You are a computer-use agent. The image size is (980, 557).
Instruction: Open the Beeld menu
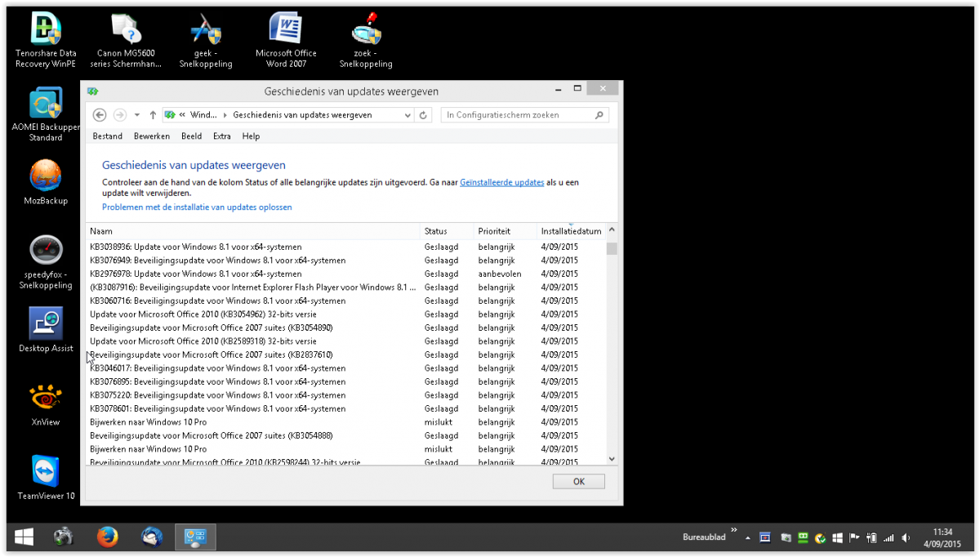pos(191,136)
